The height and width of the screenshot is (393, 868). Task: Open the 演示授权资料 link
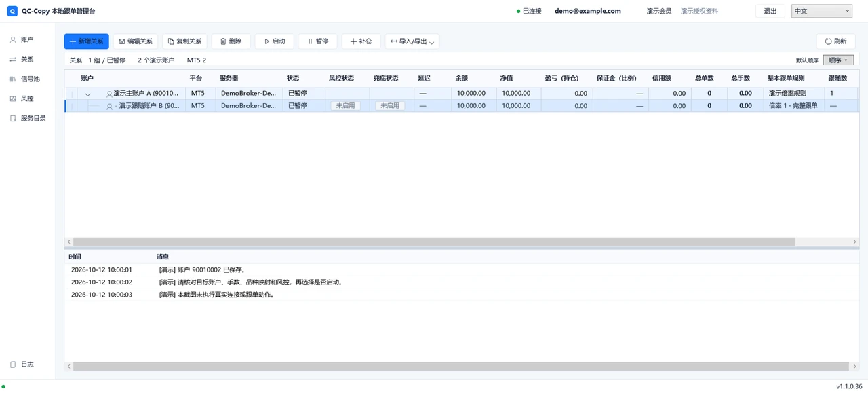(x=699, y=11)
